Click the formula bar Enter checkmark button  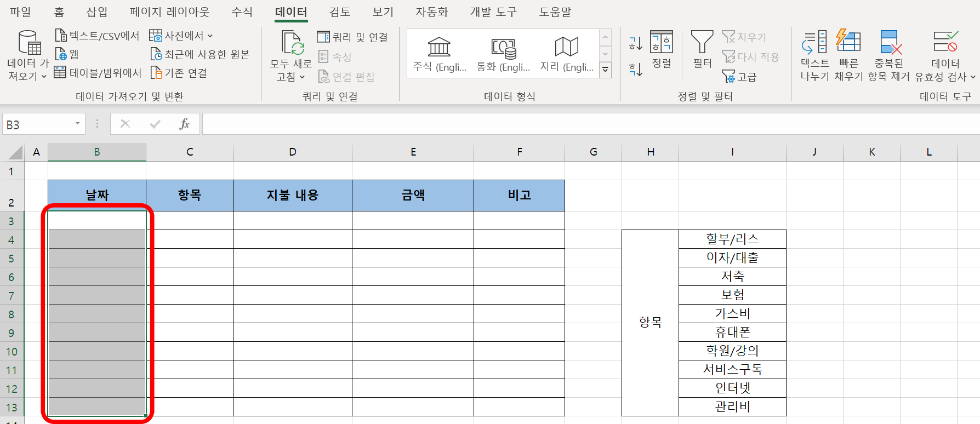155,124
